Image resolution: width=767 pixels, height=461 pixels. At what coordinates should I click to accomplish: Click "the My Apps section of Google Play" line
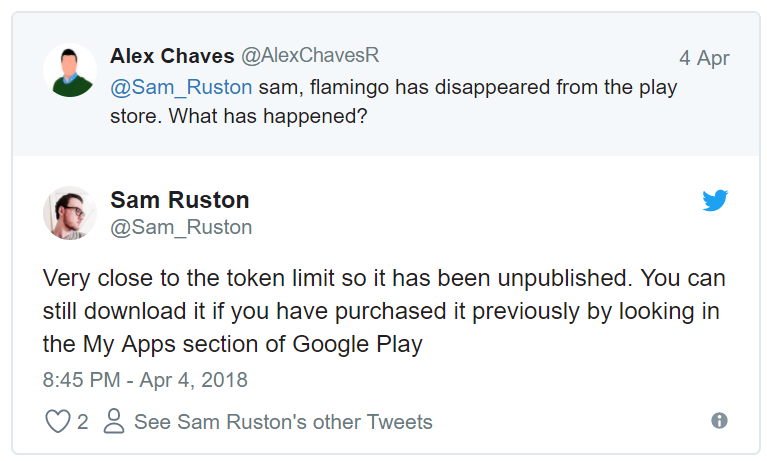pyautogui.click(x=232, y=345)
